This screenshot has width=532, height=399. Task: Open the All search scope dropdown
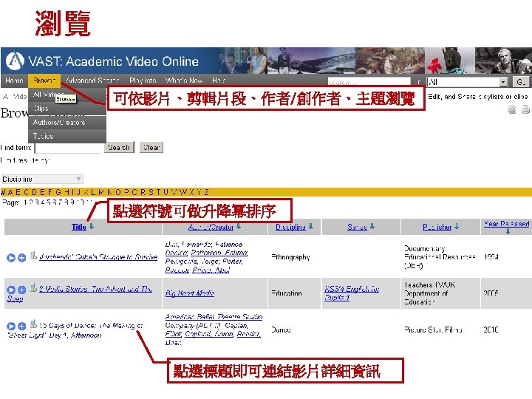pos(467,82)
